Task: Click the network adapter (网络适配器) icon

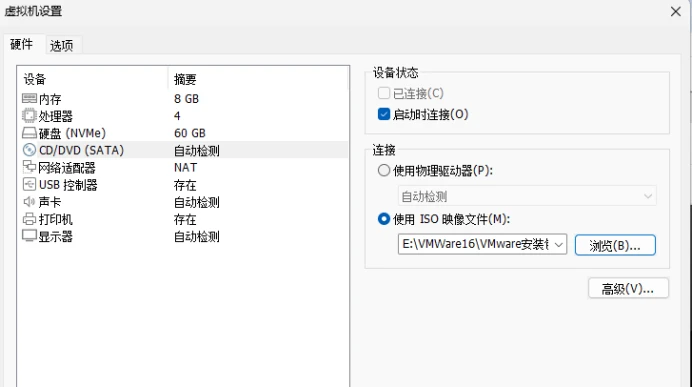Action: [29, 167]
